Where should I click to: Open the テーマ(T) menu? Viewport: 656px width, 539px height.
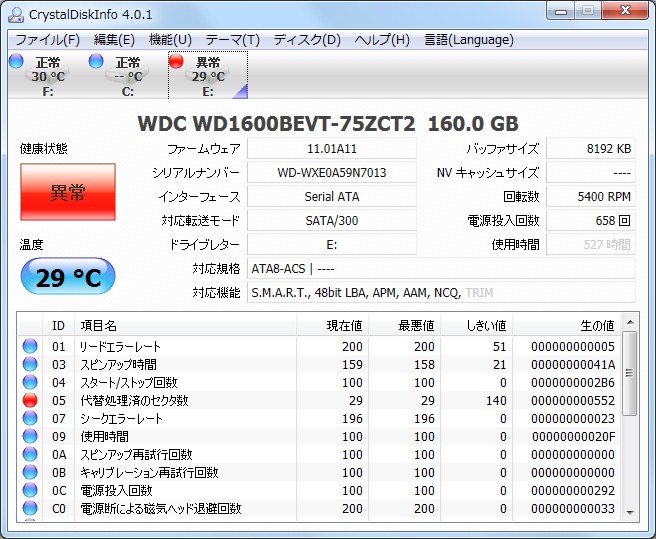coord(232,40)
